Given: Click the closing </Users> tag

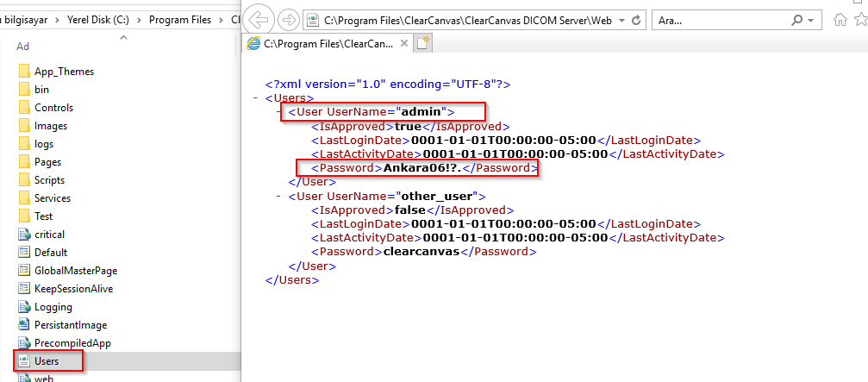Looking at the screenshot, I should coord(292,279).
